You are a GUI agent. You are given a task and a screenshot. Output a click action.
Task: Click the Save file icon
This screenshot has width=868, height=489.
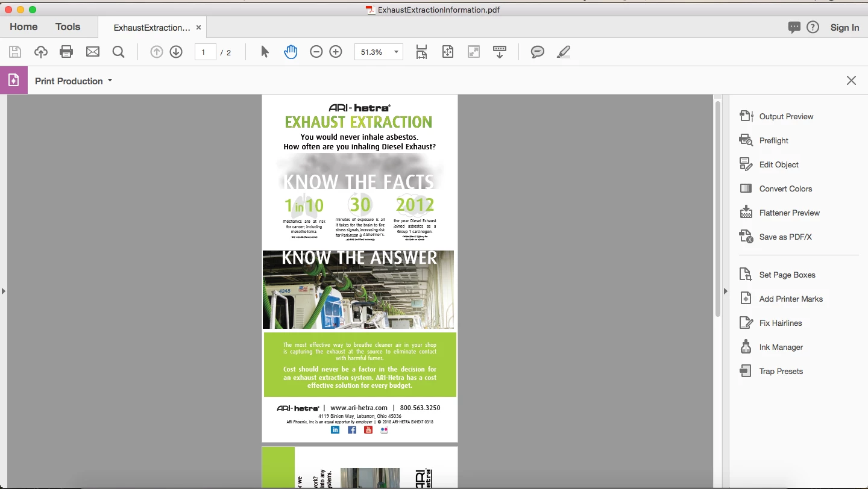click(14, 52)
